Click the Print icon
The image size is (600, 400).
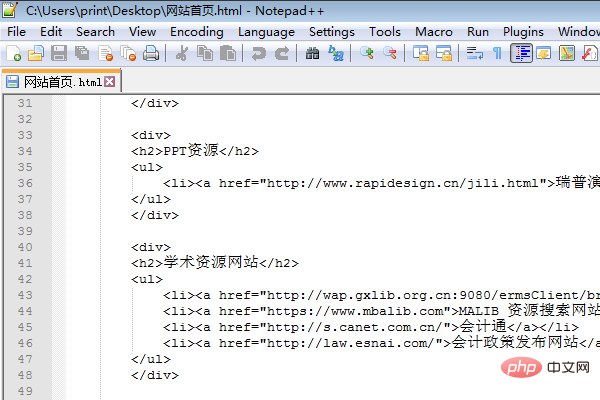[151, 53]
